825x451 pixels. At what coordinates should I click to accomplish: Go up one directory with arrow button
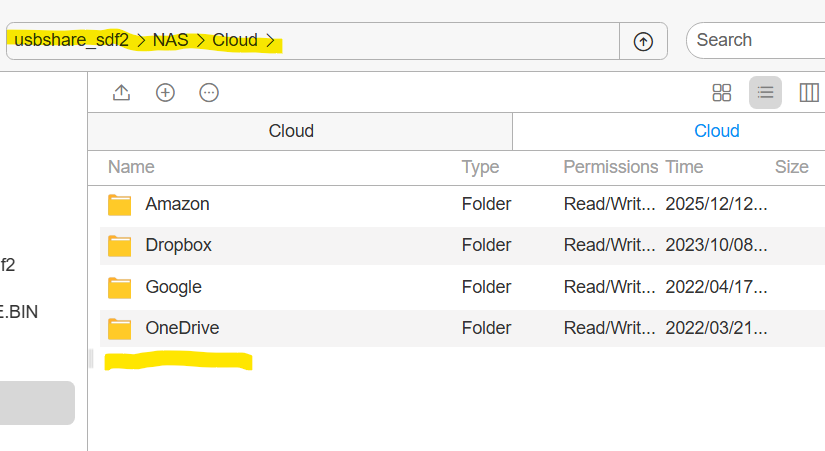tap(643, 41)
